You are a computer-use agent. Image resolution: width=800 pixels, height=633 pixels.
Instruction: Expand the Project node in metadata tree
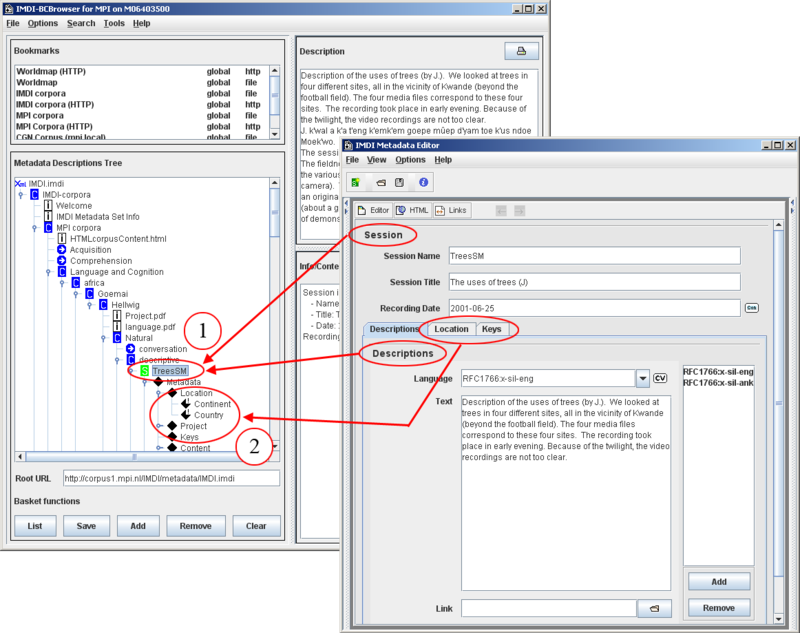coord(158,426)
